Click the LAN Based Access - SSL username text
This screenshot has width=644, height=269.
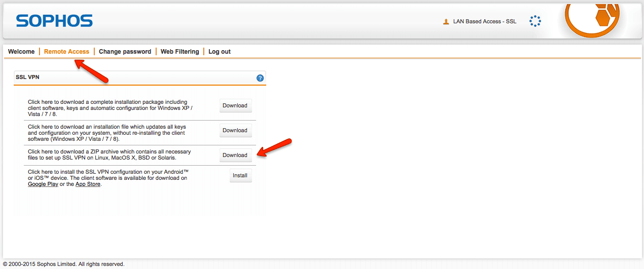[x=484, y=22]
